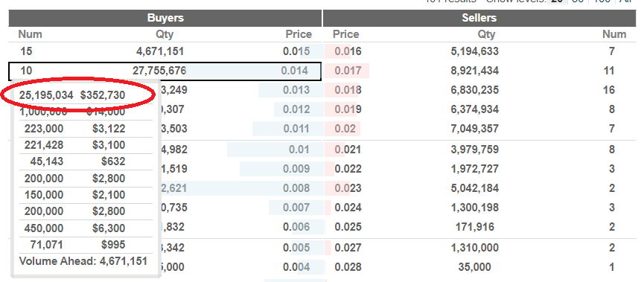Image resolution: width=644 pixels, height=282 pixels.
Task: Select seller quantity 1,310,000
Action: [x=475, y=248]
